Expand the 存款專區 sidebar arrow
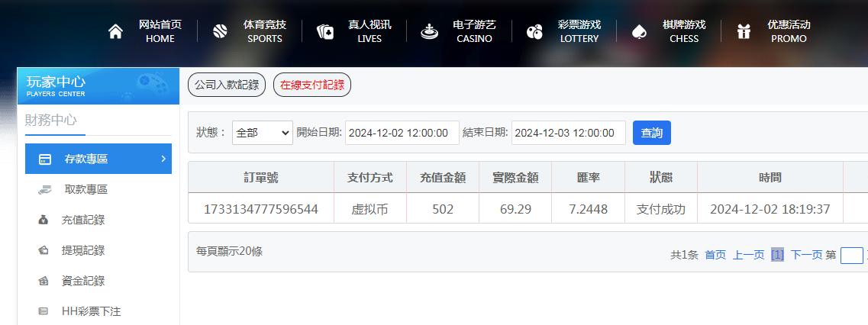 [163, 159]
